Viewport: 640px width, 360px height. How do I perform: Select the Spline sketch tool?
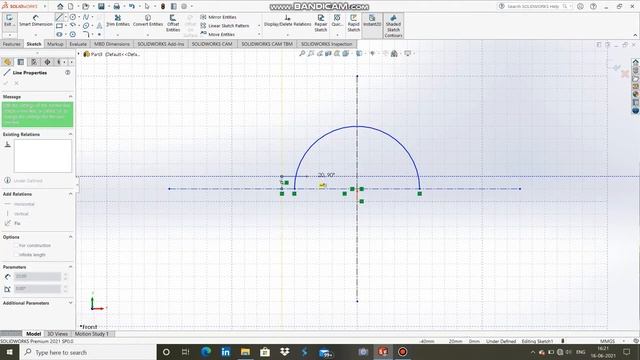(86, 17)
